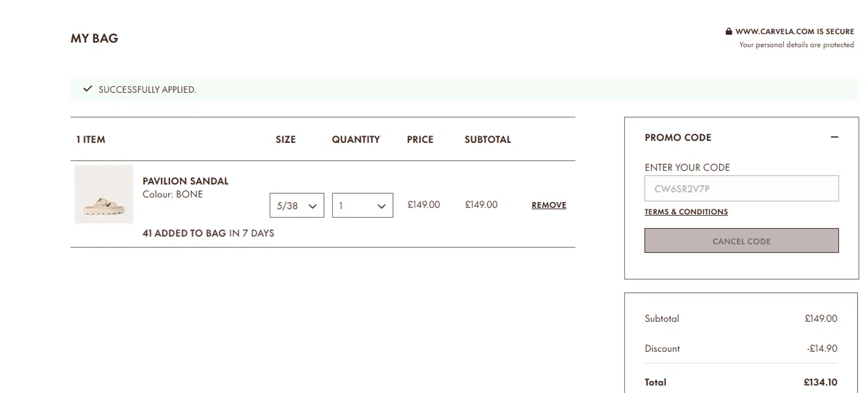This screenshot has height=393, width=868.
Task: Select the 1 Item header text
Action: (91, 139)
